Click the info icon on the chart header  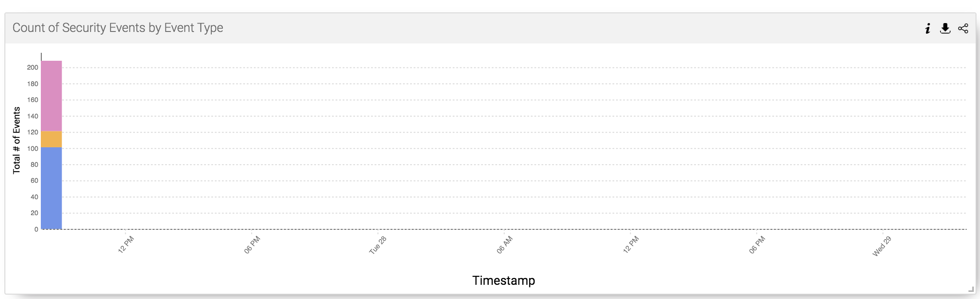pos(927,28)
